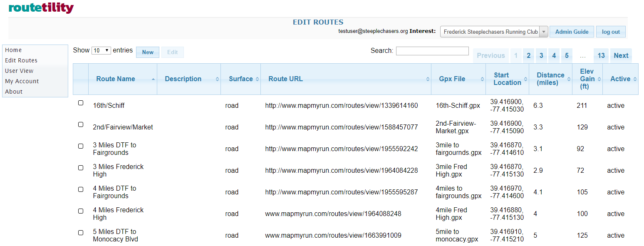Click the 16th-Schiff.gpx file cell

click(x=458, y=106)
